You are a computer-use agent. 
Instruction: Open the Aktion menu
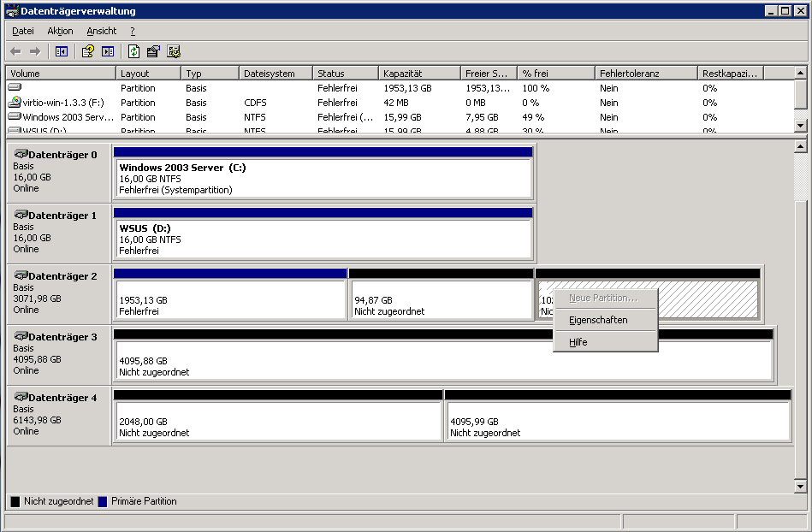60,31
